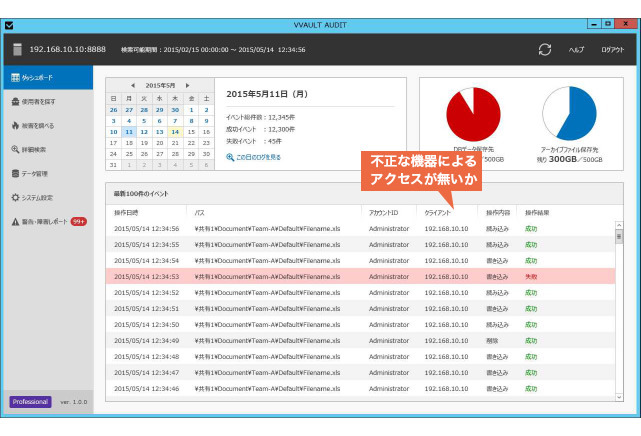
Task: Select calendar date 7
Action: [175, 121]
